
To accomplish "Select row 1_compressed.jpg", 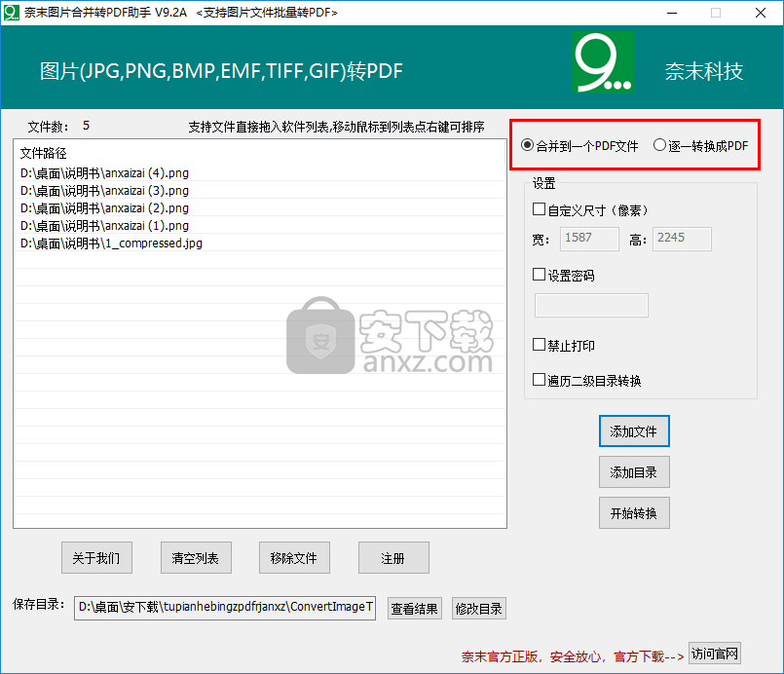I will (260, 243).
